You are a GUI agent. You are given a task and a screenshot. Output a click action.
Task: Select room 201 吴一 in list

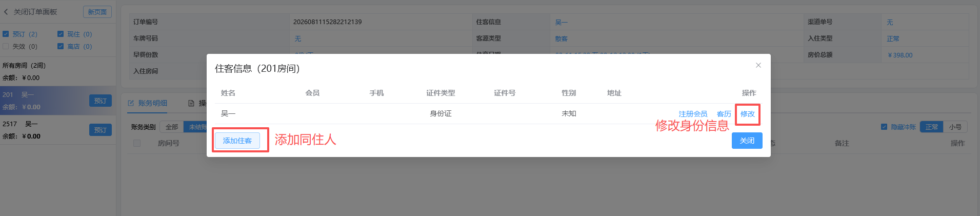tap(58, 101)
